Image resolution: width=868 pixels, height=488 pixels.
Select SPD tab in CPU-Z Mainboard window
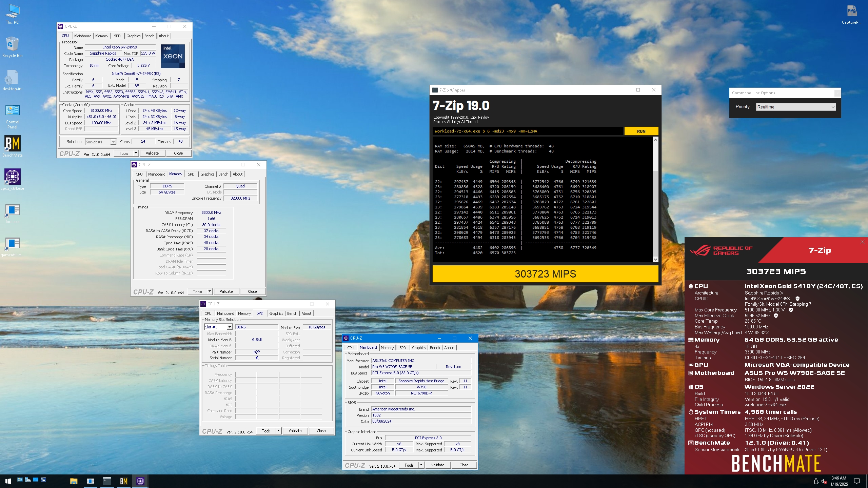(x=402, y=348)
